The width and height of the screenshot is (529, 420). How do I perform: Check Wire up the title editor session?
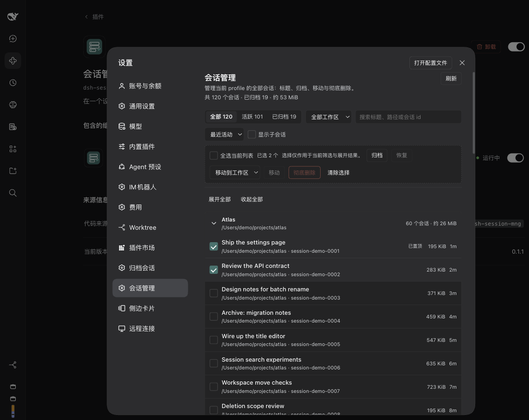213,340
